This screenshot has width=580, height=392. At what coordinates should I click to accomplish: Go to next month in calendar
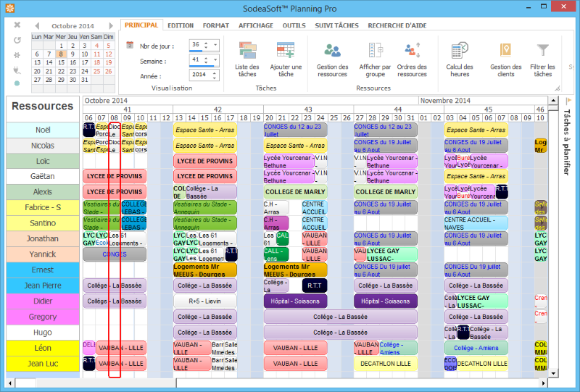111,25
